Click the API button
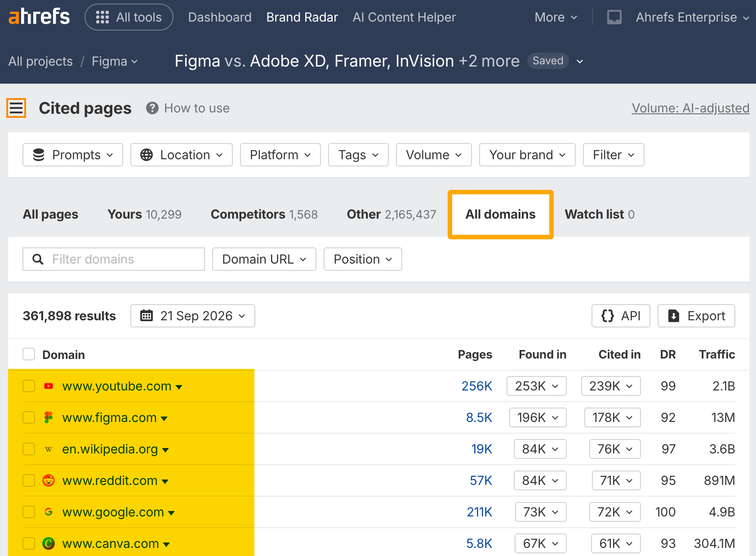This screenshot has height=556, width=756. click(621, 316)
